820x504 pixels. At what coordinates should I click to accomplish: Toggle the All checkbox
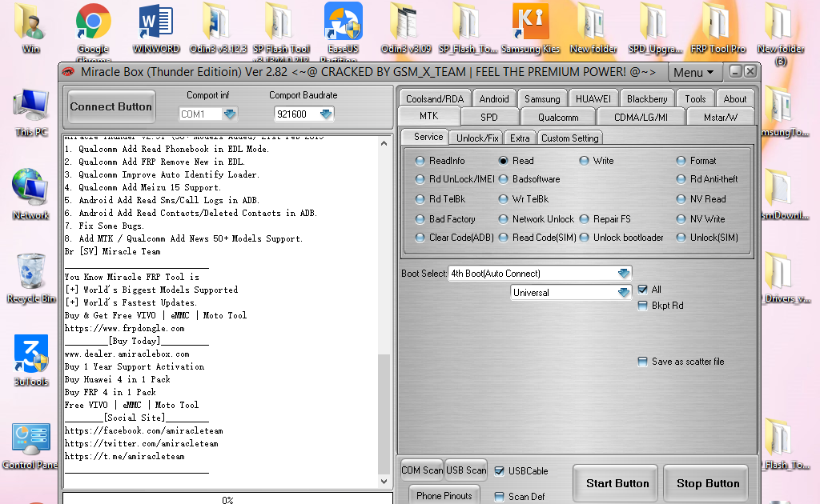coord(643,290)
